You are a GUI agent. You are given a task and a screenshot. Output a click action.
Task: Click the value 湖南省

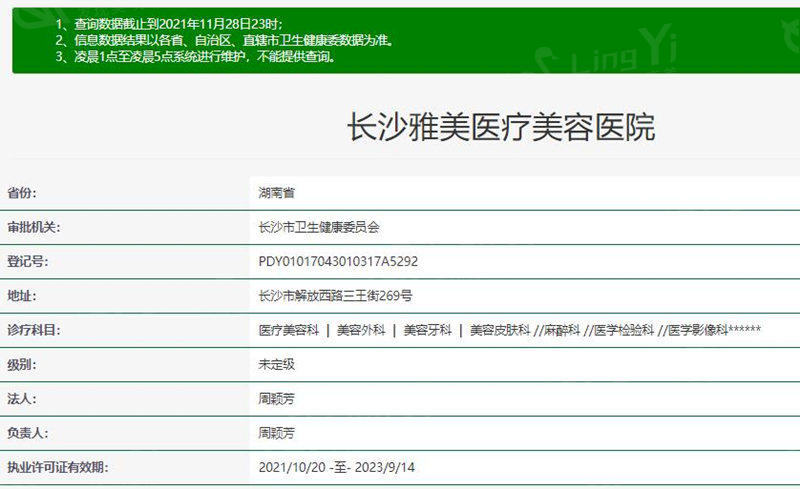(277, 193)
